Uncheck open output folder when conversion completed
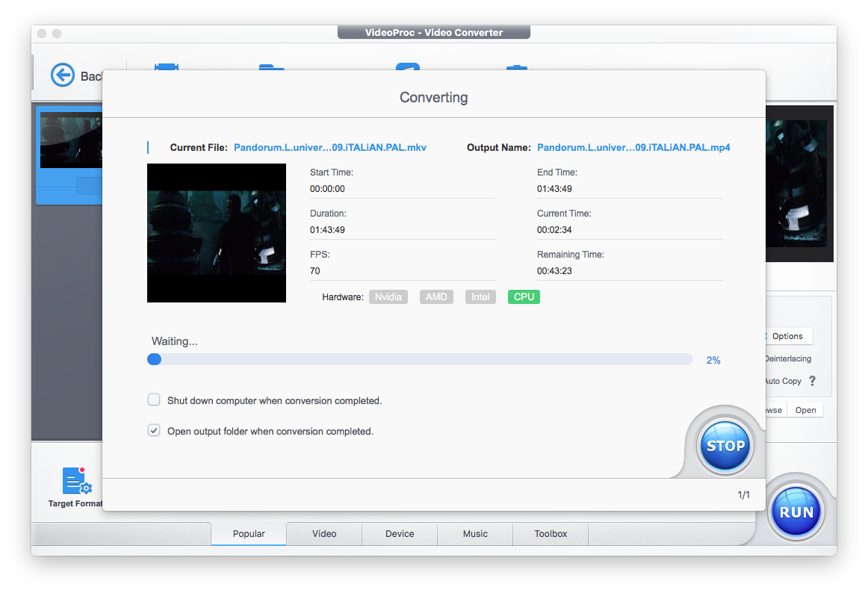Image resolution: width=868 pixels, height=593 pixels. 154,430
